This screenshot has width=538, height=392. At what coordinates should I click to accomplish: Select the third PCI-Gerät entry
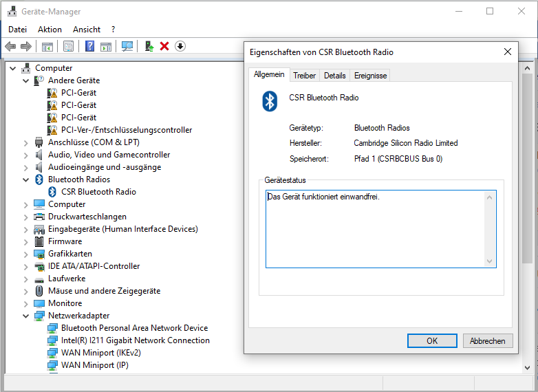coord(78,118)
